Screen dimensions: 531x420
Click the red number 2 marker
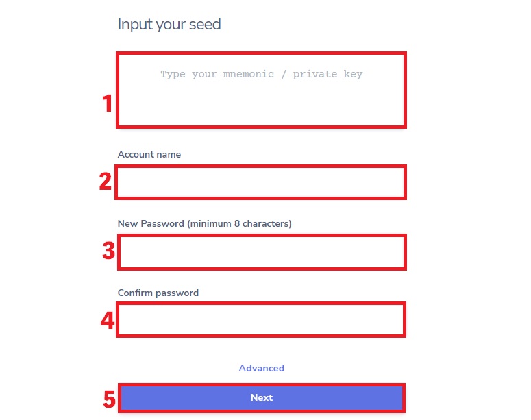tap(106, 181)
